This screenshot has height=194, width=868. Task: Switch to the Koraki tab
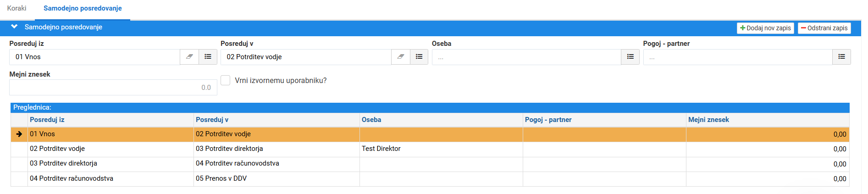click(17, 8)
